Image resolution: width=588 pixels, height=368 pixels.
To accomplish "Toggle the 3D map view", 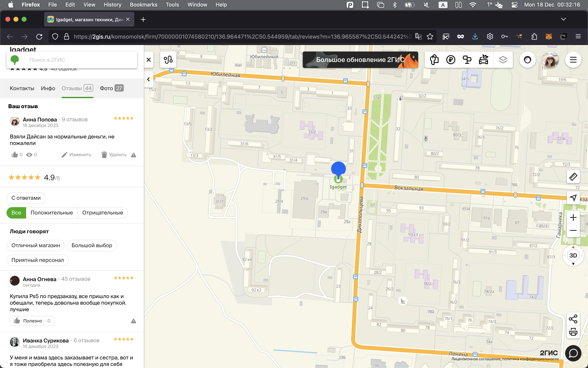I will pyautogui.click(x=573, y=256).
